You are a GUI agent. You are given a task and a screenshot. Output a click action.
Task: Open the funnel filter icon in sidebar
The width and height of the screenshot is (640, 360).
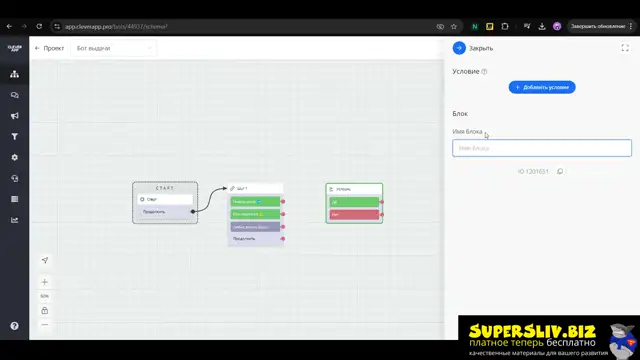(x=14, y=137)
